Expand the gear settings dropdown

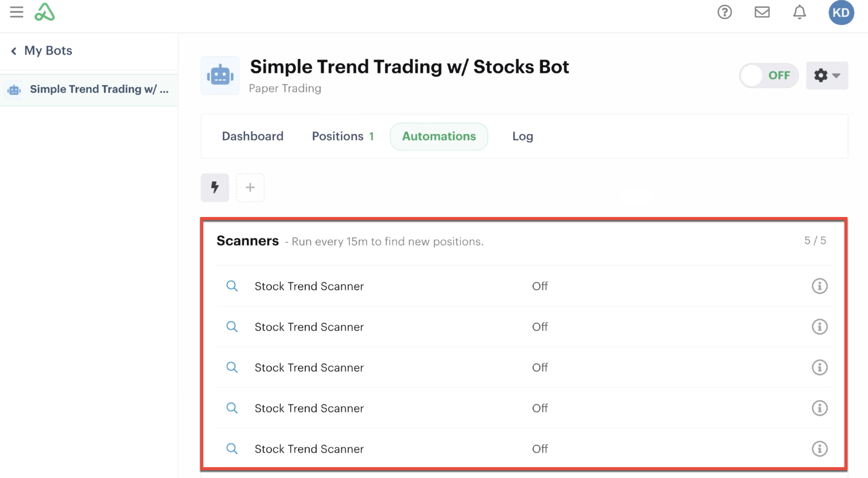(827, 75)
